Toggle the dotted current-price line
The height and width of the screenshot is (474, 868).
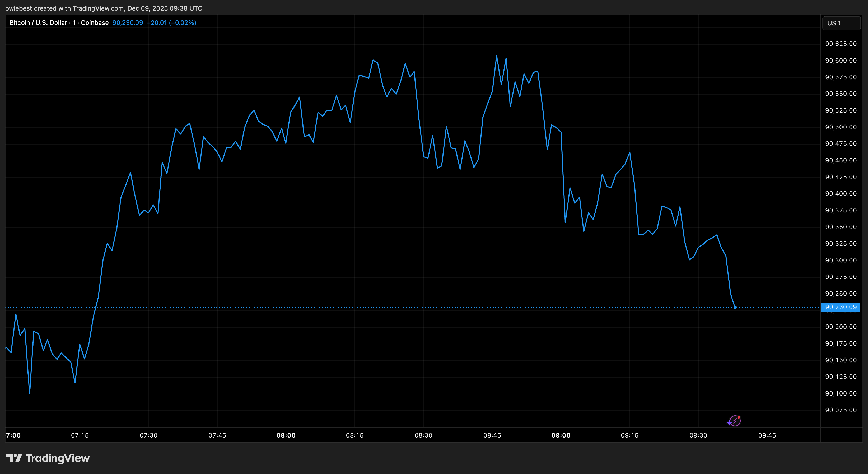(404, 307)
